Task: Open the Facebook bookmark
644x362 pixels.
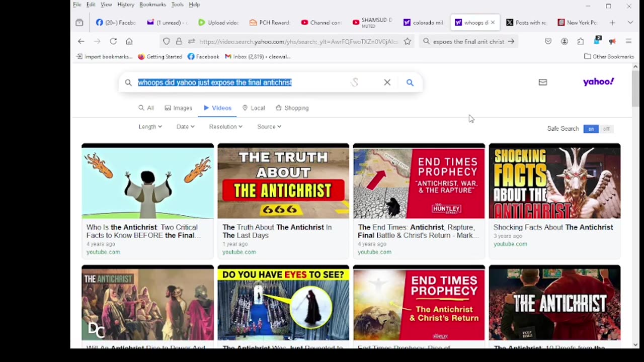Action: (203, 57)
